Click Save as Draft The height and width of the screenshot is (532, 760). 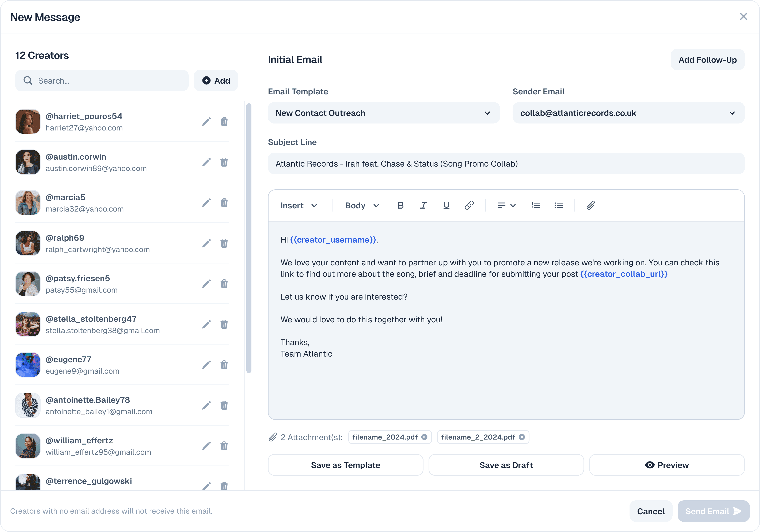tap(506, 465)
